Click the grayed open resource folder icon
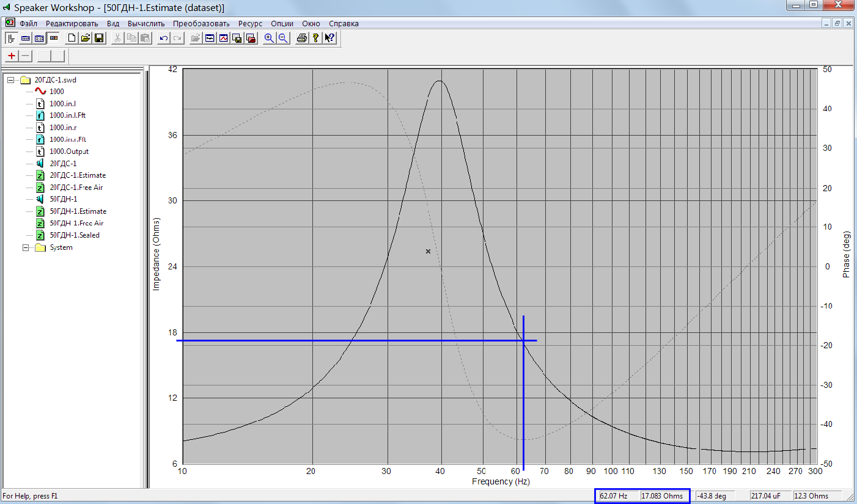857x504 pixels. (x=196, y=38)
